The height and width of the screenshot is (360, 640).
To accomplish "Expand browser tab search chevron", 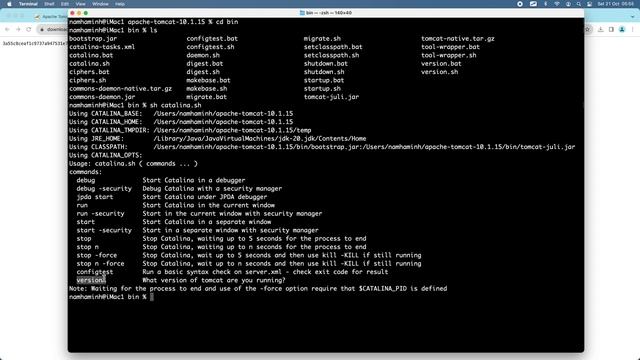I will (x=632, y=17).
